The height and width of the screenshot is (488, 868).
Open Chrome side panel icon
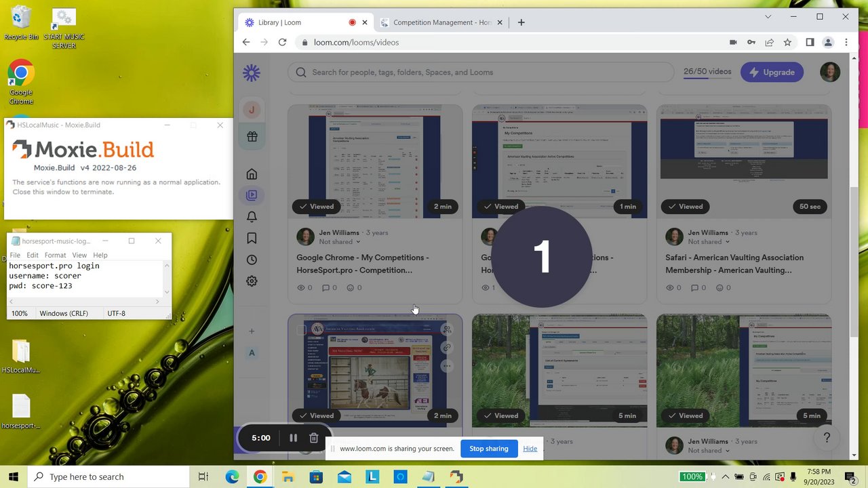pyautogui.click(x=810, y=42)
